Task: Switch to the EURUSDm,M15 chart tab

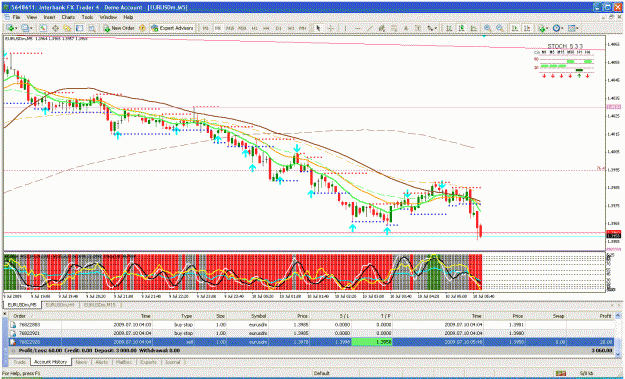Action: [99, 305]
